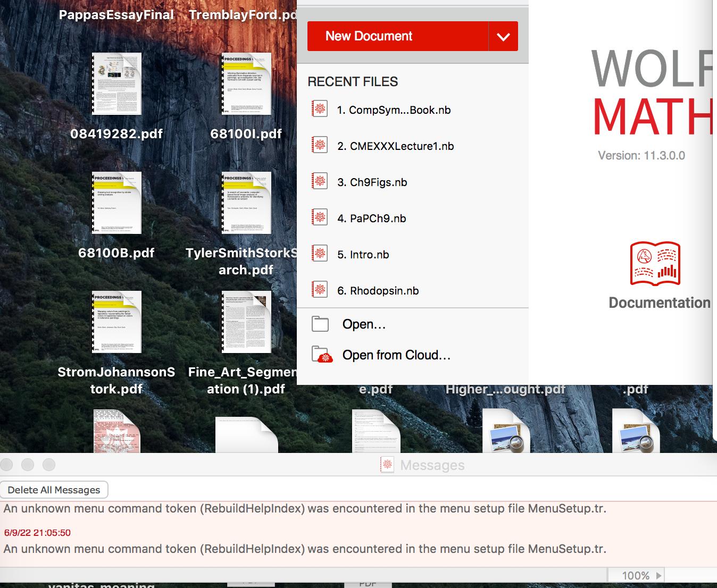Click the Higher_...ought.pdf desktop label
717x588 pixels.
coord(505,389)
